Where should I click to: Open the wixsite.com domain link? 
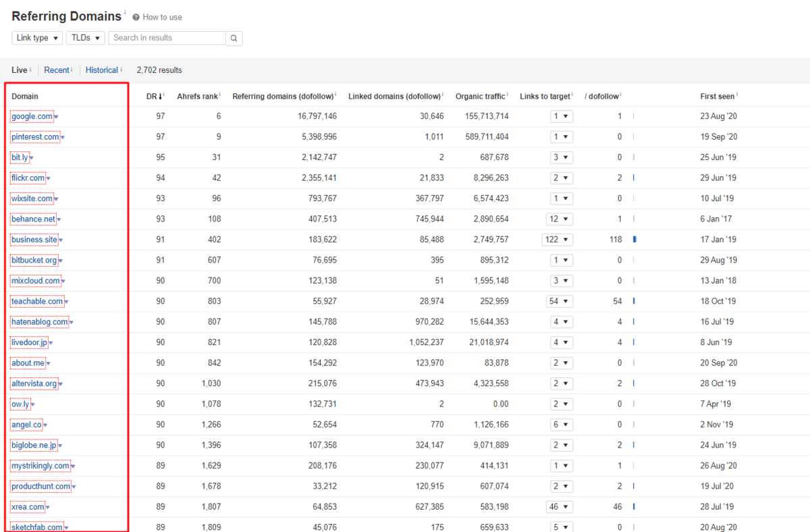tap(32, 198)
